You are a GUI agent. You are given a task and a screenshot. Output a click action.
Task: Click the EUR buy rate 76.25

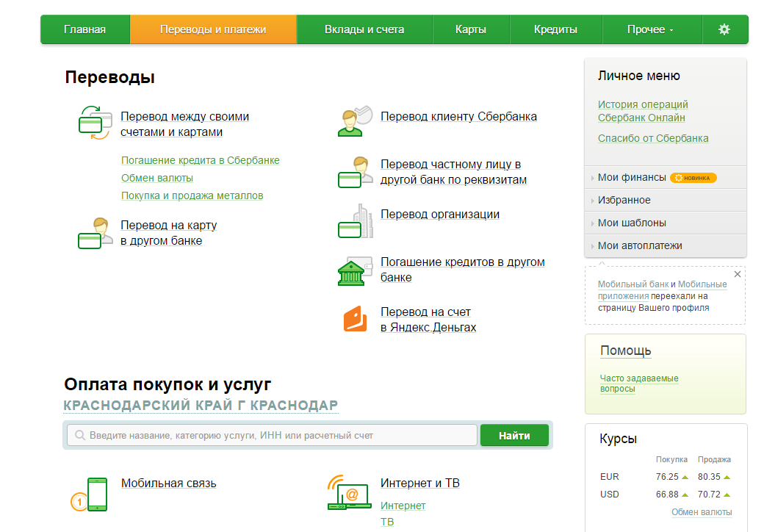[x=667, y=477]
